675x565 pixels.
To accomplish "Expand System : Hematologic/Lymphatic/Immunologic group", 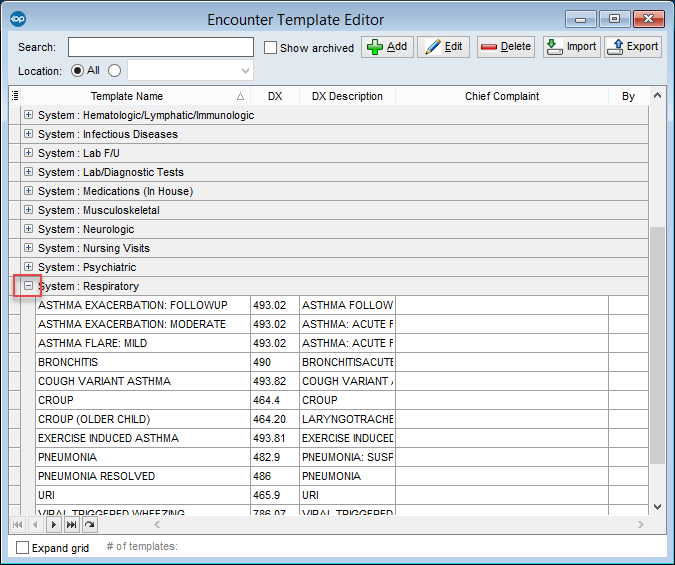I will (x=28, y=115).
